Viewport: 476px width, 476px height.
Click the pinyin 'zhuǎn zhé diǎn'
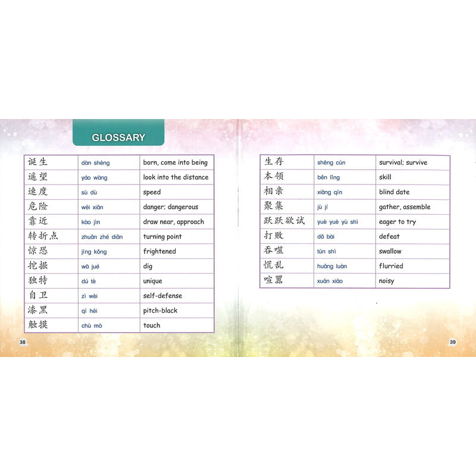102,237
